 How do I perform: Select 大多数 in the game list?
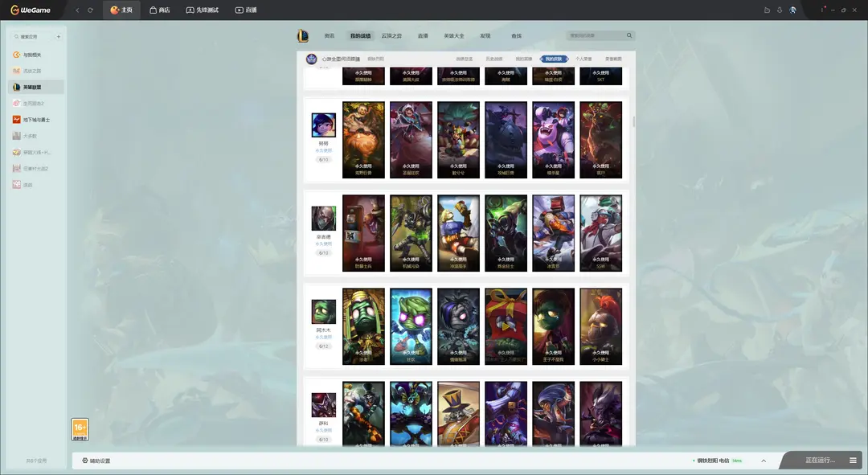click(36, 136)
